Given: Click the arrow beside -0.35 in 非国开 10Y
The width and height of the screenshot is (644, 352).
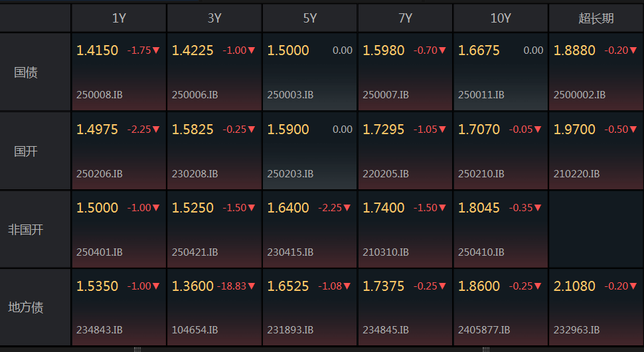Looking at the screenshot, I should tap(538, 208).
